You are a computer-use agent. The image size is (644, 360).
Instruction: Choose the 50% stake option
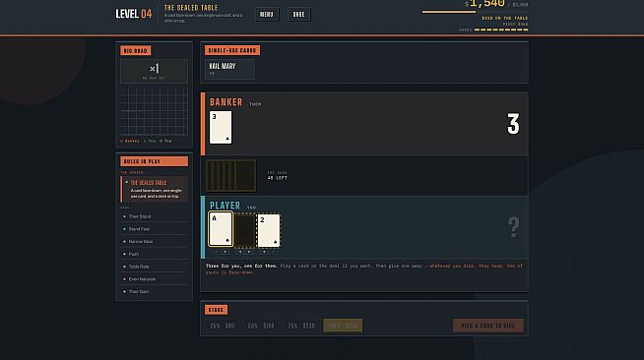click(x=261, y=326)
